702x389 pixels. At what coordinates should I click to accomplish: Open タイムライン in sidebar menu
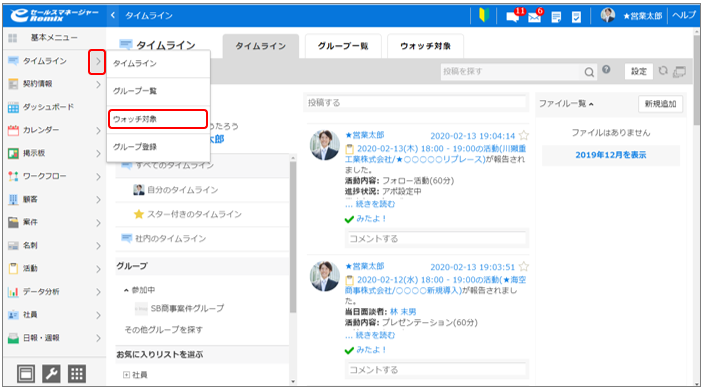[x=45, y=61]
